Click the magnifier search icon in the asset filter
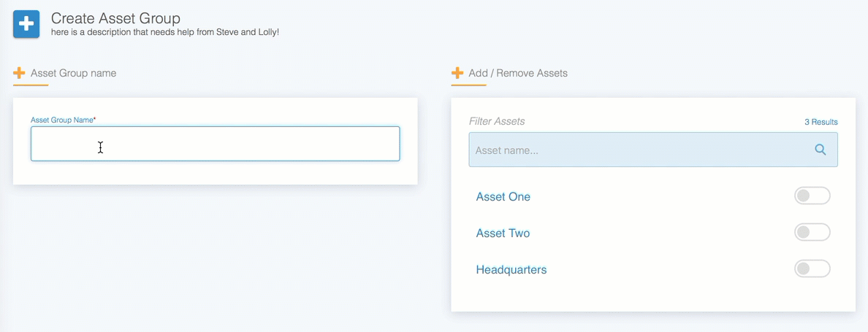Viewport: 868px width, 332px height. click(821, 150)
